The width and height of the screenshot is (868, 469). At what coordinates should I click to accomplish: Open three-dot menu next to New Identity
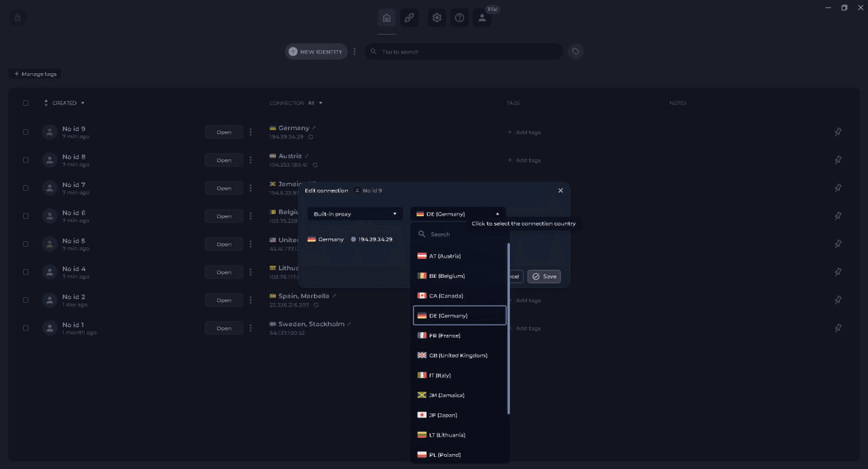[x=354, y=52]
